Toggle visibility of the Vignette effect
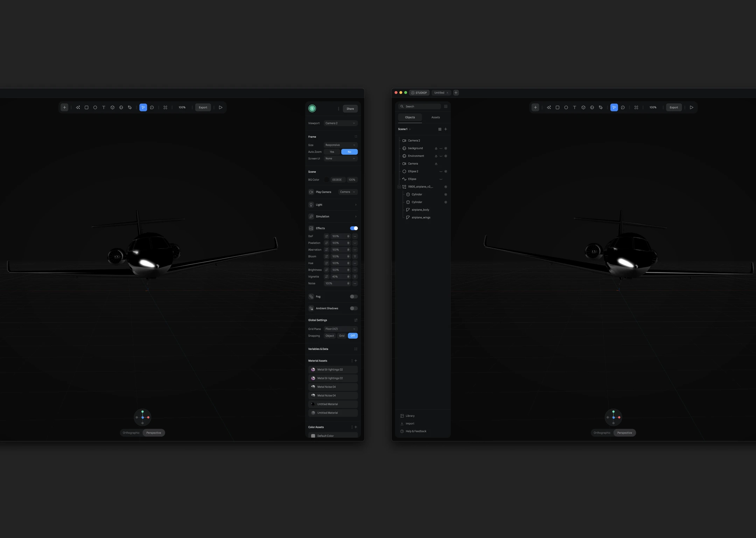 coord(355,277)
